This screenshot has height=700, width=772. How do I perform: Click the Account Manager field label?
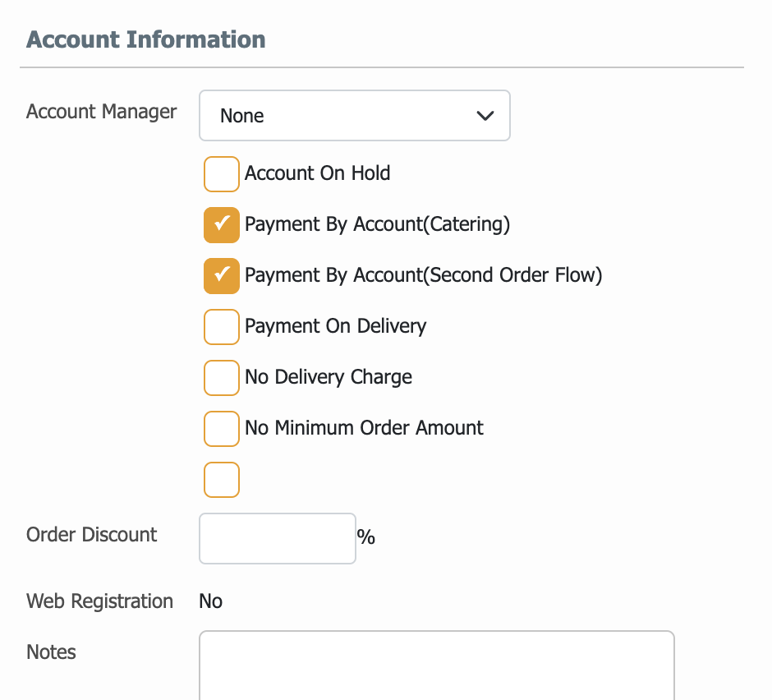click(101, 112)
